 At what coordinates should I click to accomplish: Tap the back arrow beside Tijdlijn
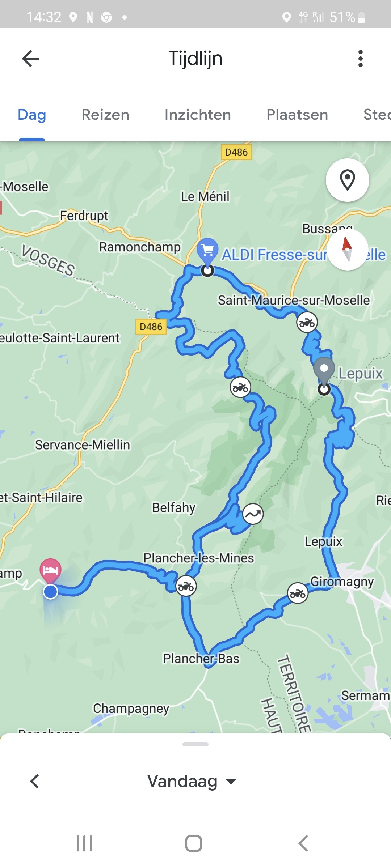pyautogui.click(x=30, y=59)
